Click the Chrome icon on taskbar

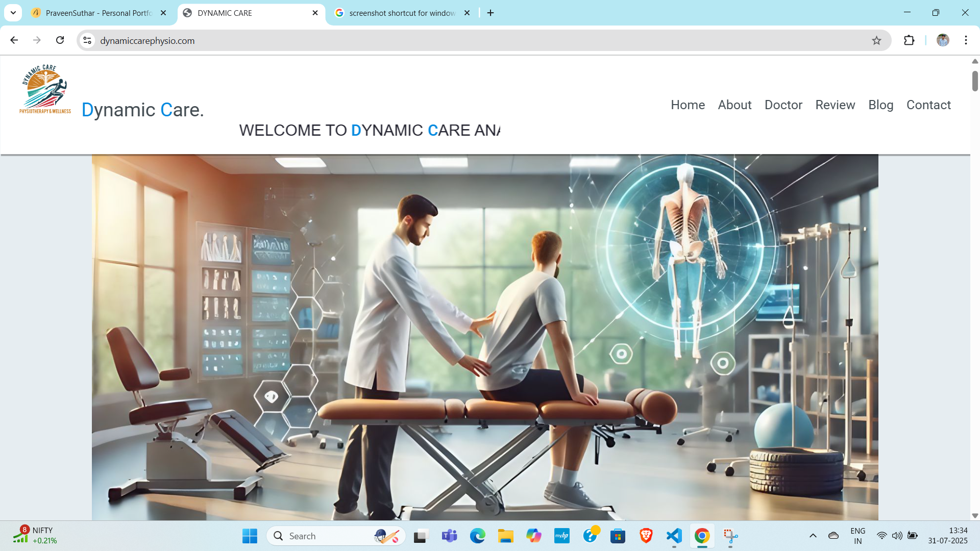(x=702, y=536)
